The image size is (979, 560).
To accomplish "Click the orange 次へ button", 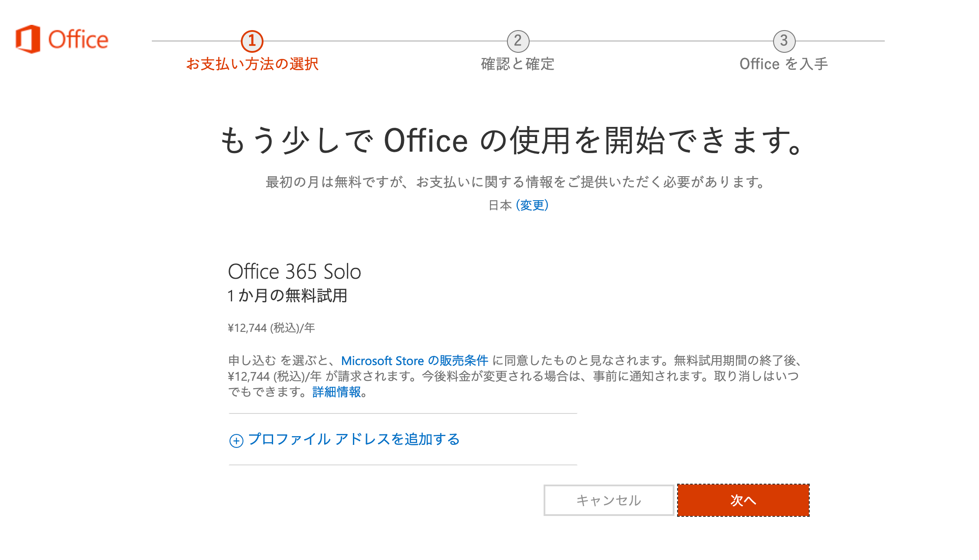I will (x=743, y=500).
